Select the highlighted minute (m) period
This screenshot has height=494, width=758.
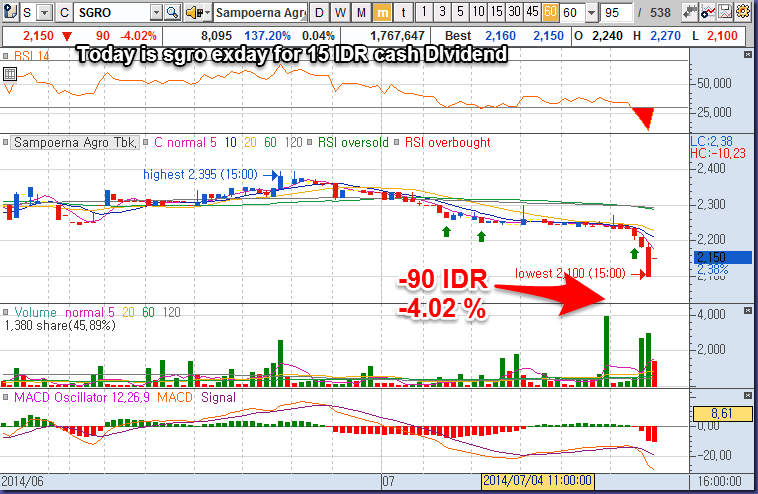[x=382, y=13]
